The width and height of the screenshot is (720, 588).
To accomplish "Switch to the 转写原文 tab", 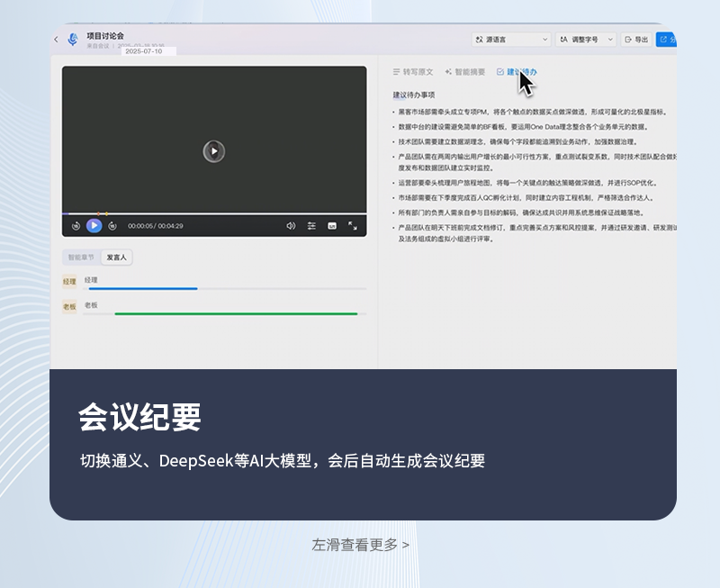I will coord(413,71).
